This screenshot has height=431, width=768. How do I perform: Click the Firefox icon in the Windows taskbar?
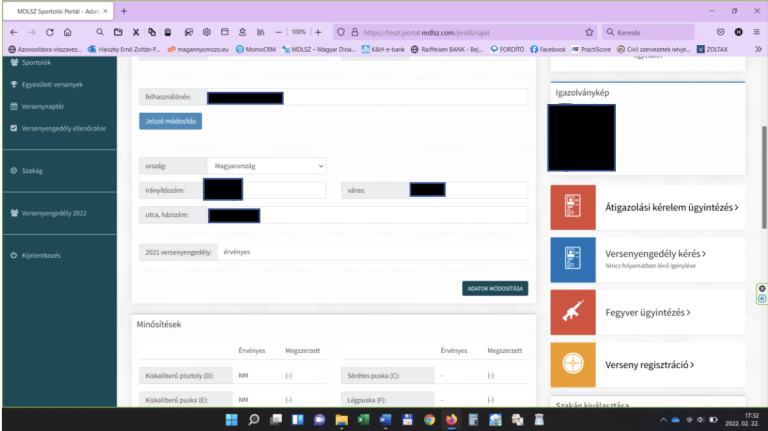coord(451,420)
